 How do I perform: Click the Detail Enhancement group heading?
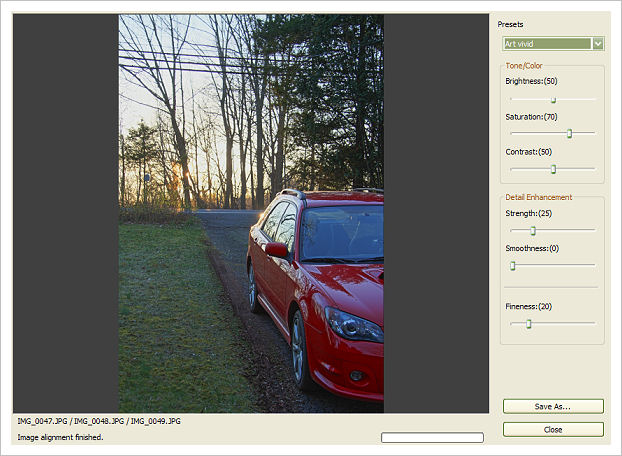[x=538, y=197]
